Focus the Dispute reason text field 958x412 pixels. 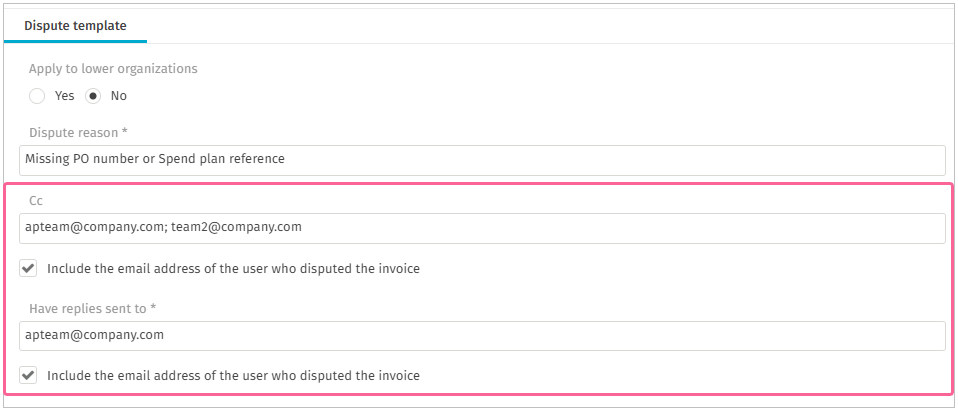tap(482, 160)
